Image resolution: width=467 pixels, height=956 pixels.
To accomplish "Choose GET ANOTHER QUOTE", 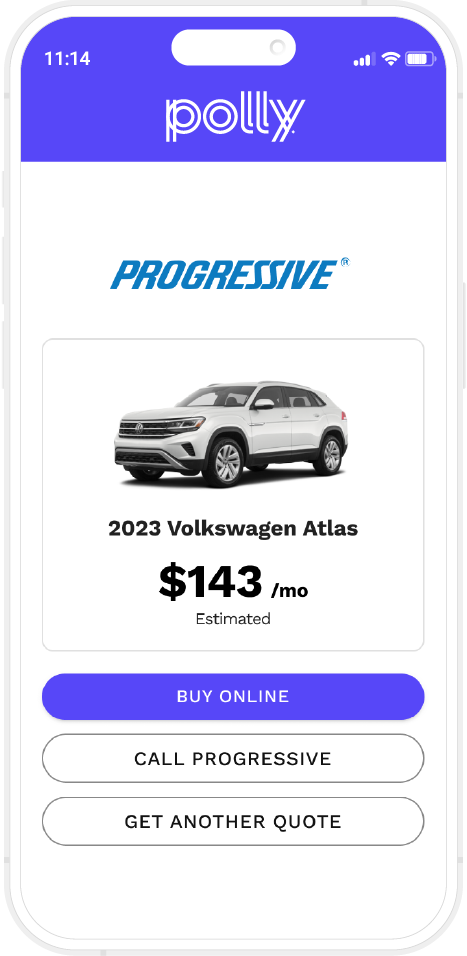I will point(233,821).
